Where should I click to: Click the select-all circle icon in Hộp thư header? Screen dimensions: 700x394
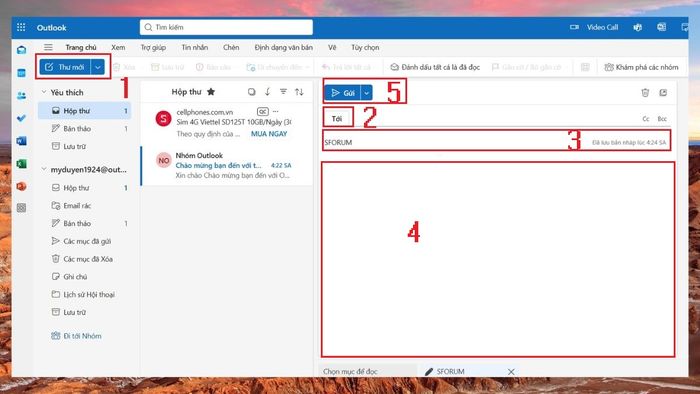[x=252, y=91]
